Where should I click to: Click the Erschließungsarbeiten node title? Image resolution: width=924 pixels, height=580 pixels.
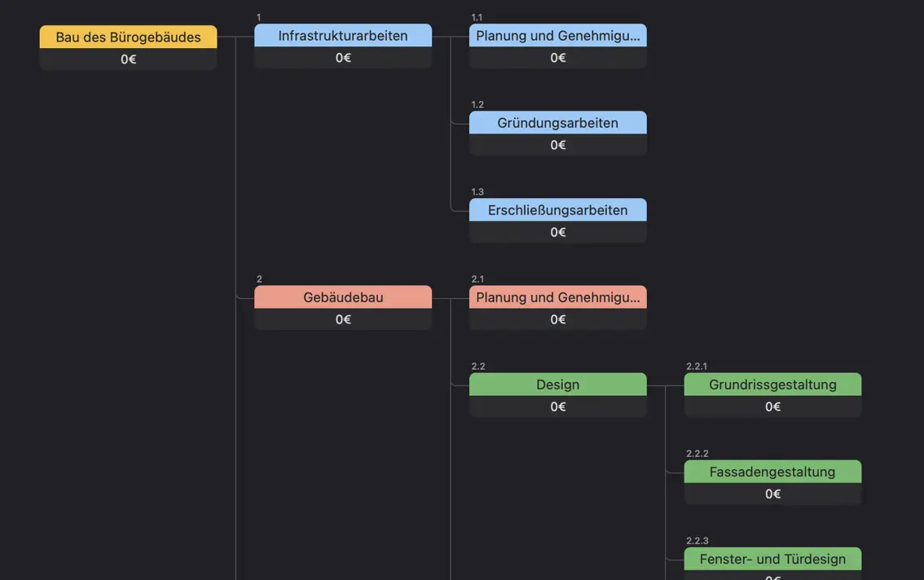point(558,210)
